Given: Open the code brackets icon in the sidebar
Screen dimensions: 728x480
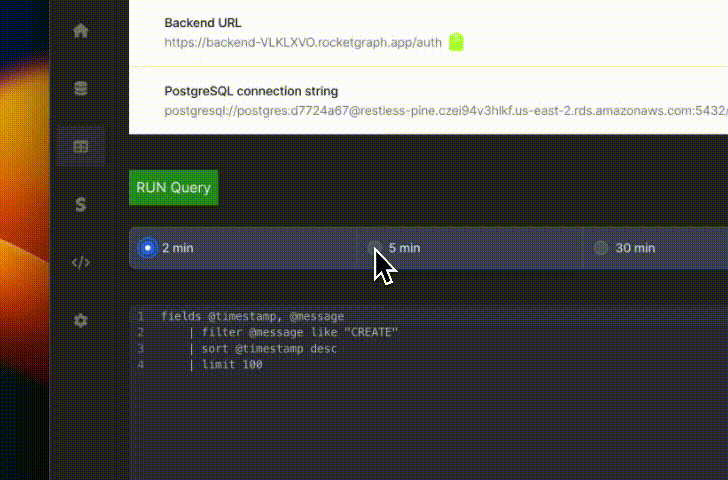Looking at the screenshot, I should pos(81,262).
